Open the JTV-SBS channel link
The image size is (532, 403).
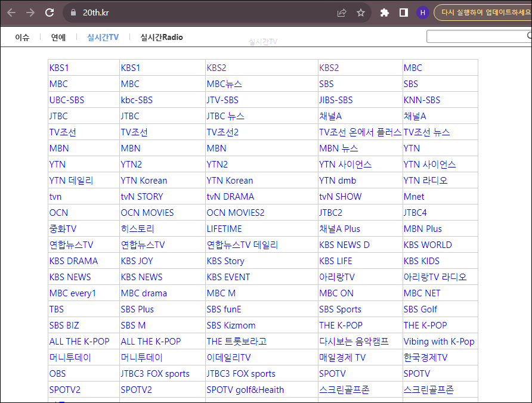tap(222, 100)
